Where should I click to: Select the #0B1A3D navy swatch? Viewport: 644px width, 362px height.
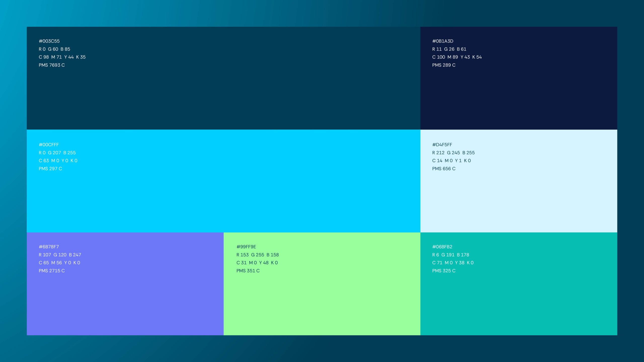coord(519,78)
